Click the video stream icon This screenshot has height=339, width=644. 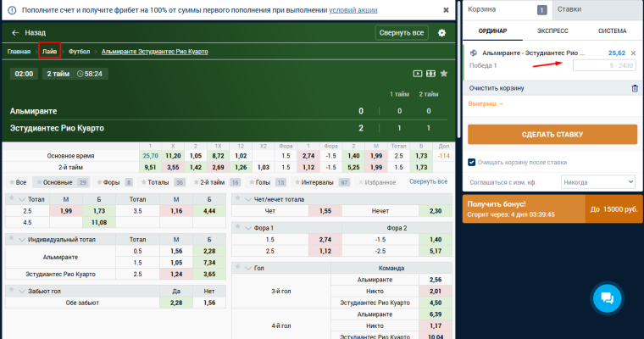(x=417, y=74)
